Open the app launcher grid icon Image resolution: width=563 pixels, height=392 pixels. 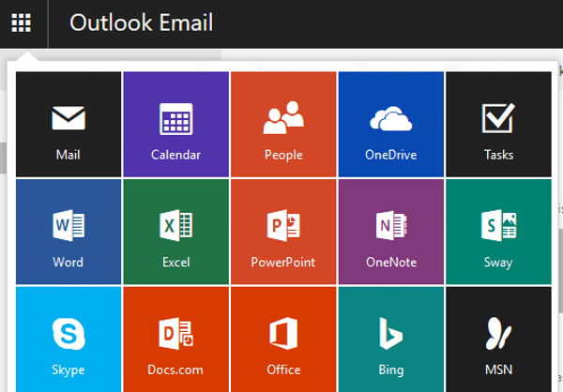[x=22, y=23]
